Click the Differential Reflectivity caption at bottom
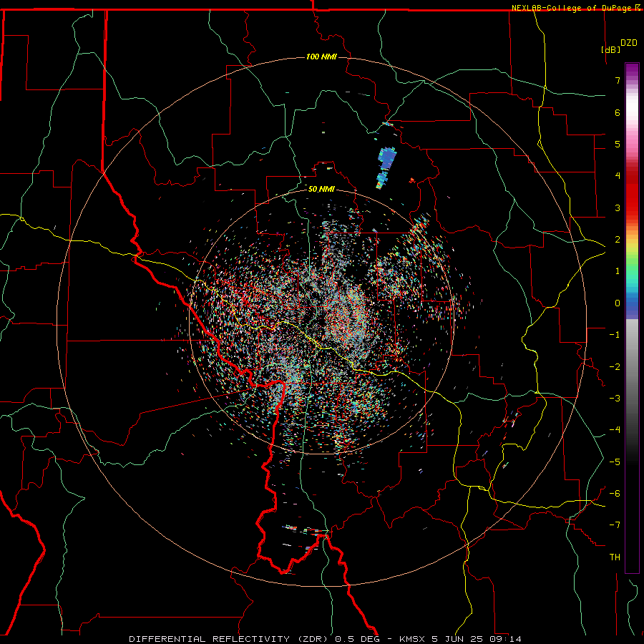This screenshot has height=644, width=644. (325, 639)
